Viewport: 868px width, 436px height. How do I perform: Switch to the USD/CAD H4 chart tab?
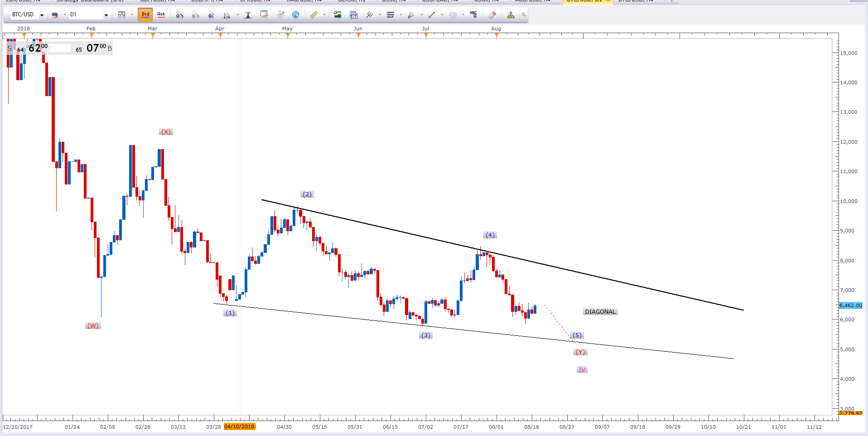tap(440, 1)
